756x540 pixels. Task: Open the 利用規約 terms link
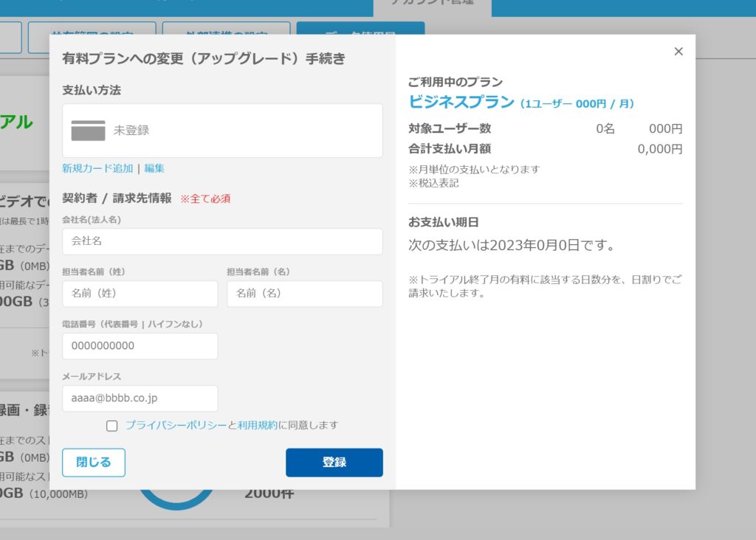point(258,425)
